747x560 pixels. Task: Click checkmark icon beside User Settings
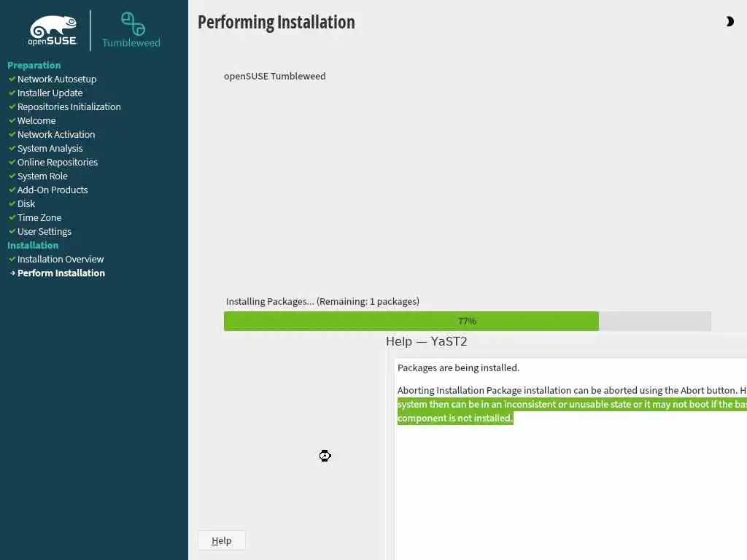[12, 231]
